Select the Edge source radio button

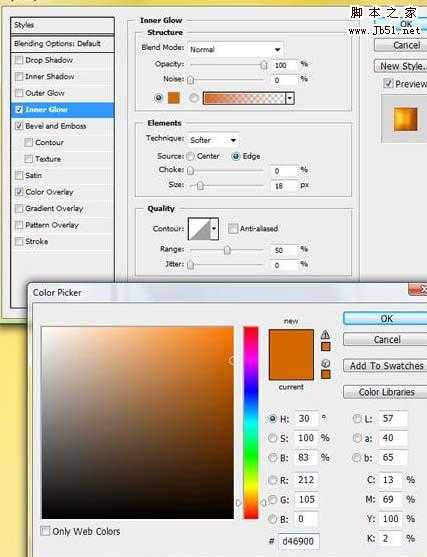236,156
